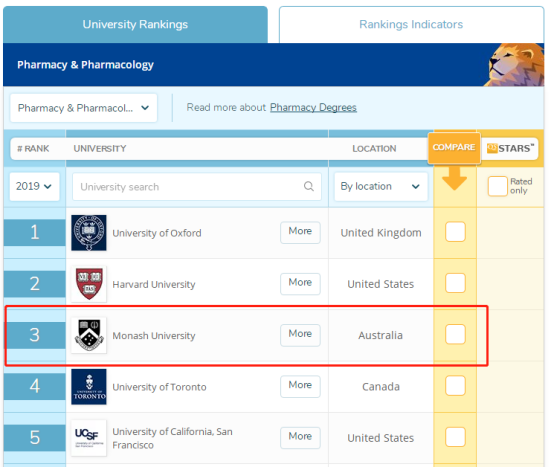Click the University of Toronto logo
554x467 pixels.
(x=89, y=387)
